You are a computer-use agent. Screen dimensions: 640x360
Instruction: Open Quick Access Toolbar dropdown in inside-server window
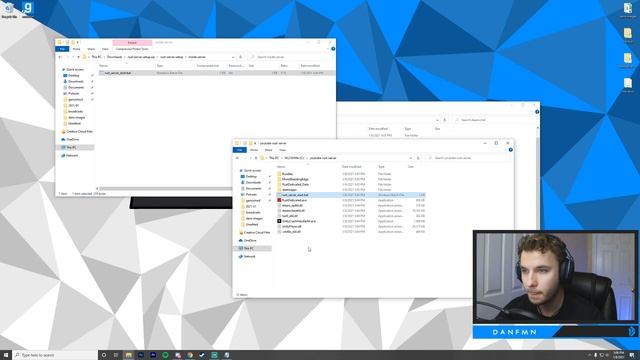tap(78, 42)
